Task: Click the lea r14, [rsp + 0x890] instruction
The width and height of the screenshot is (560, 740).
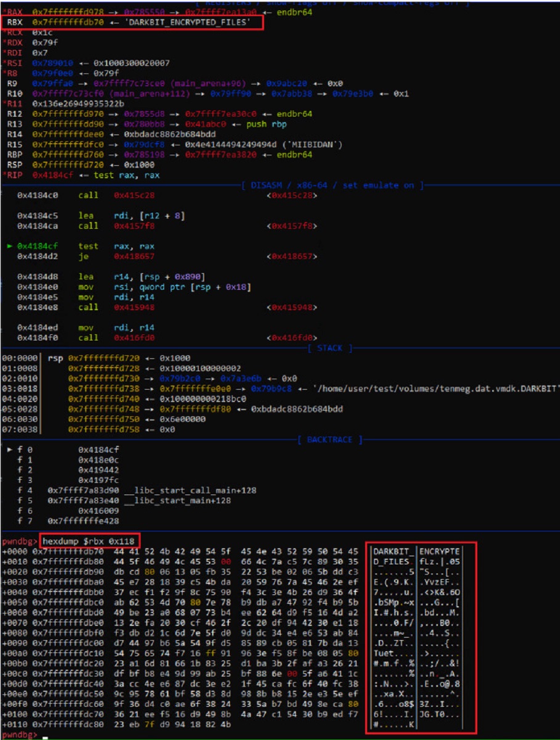Action: [142, 277]
